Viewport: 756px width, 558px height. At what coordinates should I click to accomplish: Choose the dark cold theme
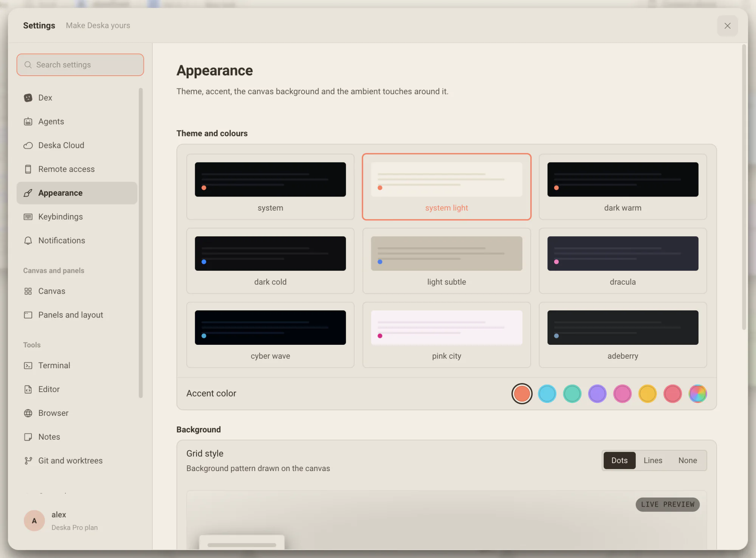[270, 261]
